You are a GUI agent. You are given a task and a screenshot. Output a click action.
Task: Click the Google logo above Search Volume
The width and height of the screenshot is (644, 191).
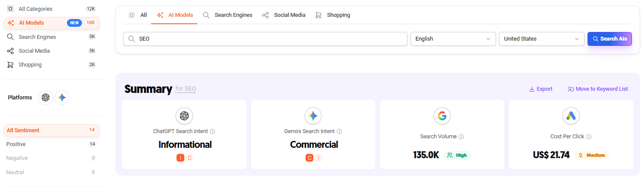(442, 116)
